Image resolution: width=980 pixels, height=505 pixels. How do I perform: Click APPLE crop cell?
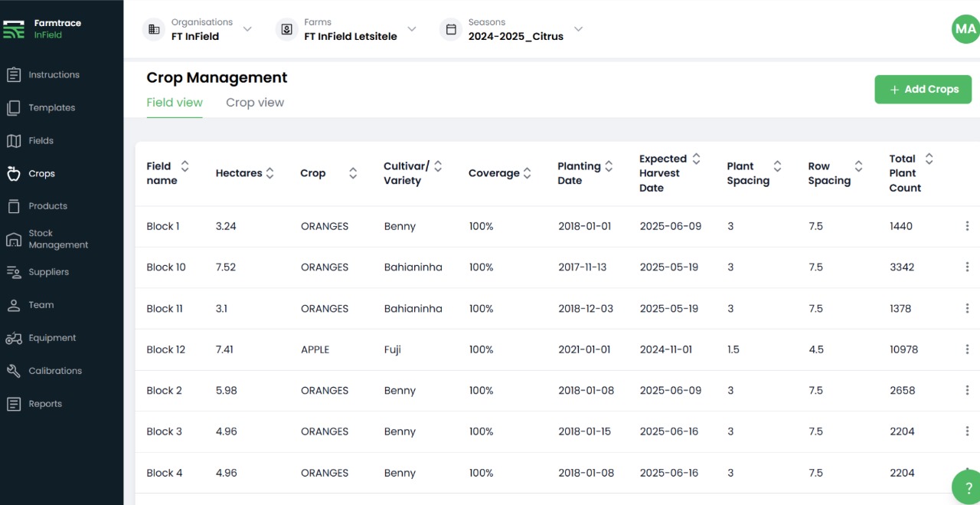coord(315,349)
